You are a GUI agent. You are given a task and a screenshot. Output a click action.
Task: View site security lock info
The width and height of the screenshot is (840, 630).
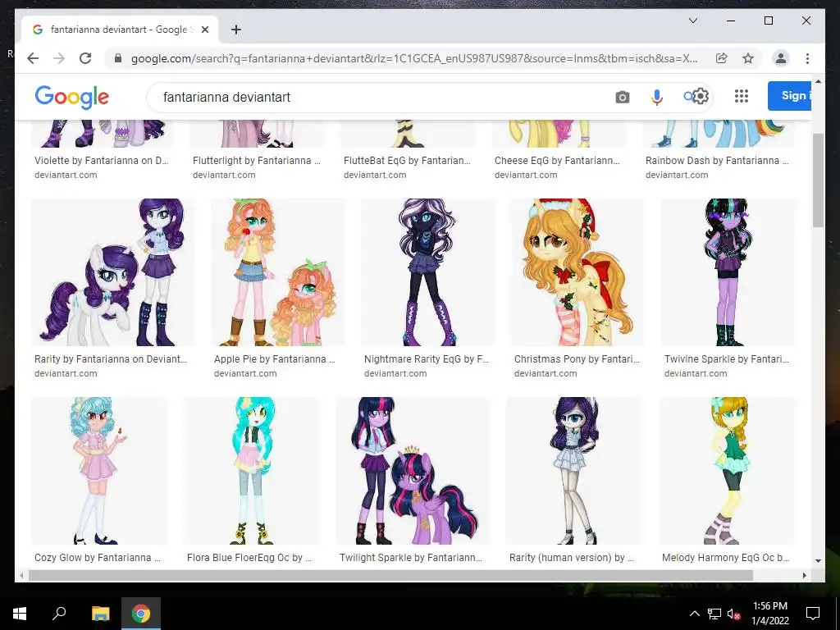click(118, 58)
